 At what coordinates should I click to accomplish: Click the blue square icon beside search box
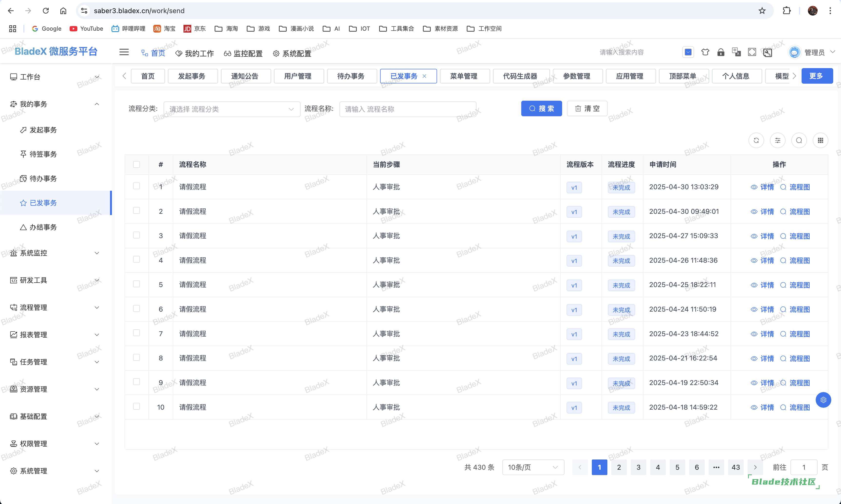point(688,52)
